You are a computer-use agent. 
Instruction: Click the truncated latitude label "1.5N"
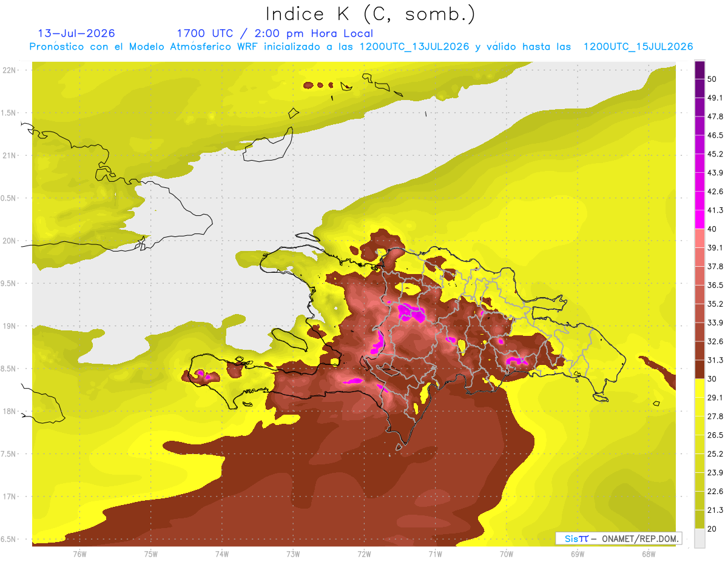(8, 113)
